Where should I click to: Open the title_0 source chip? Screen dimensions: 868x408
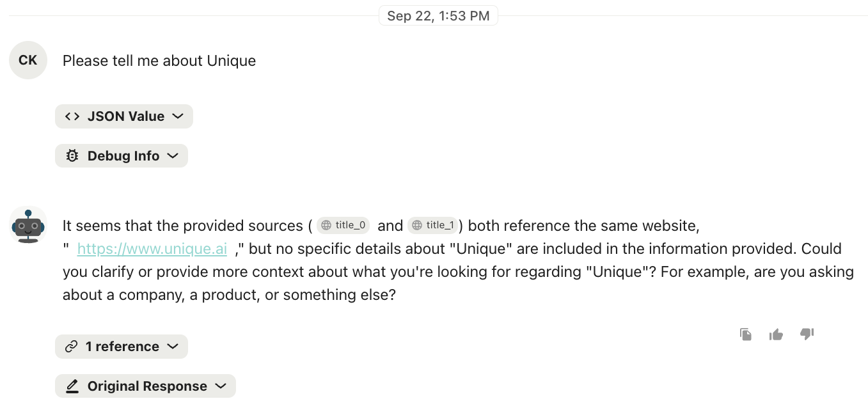pyautogui.click(x=343, y=225)
